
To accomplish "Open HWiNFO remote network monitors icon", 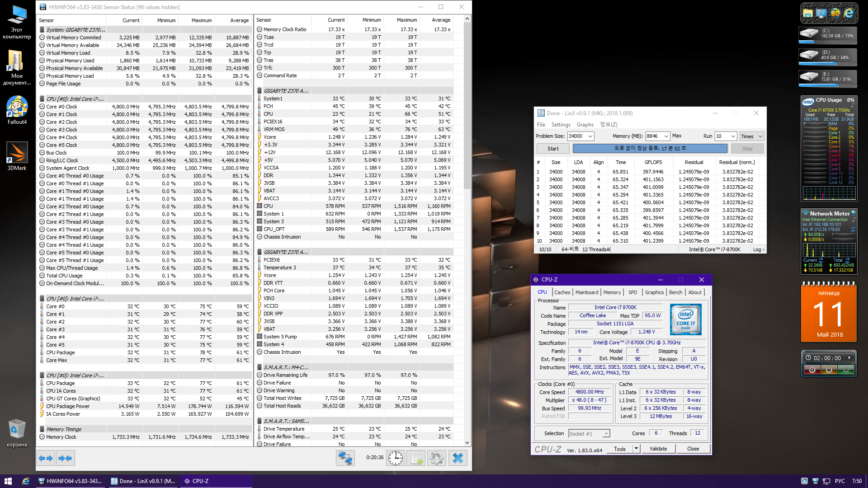I will pyautogui.click(x=345, y=458).
